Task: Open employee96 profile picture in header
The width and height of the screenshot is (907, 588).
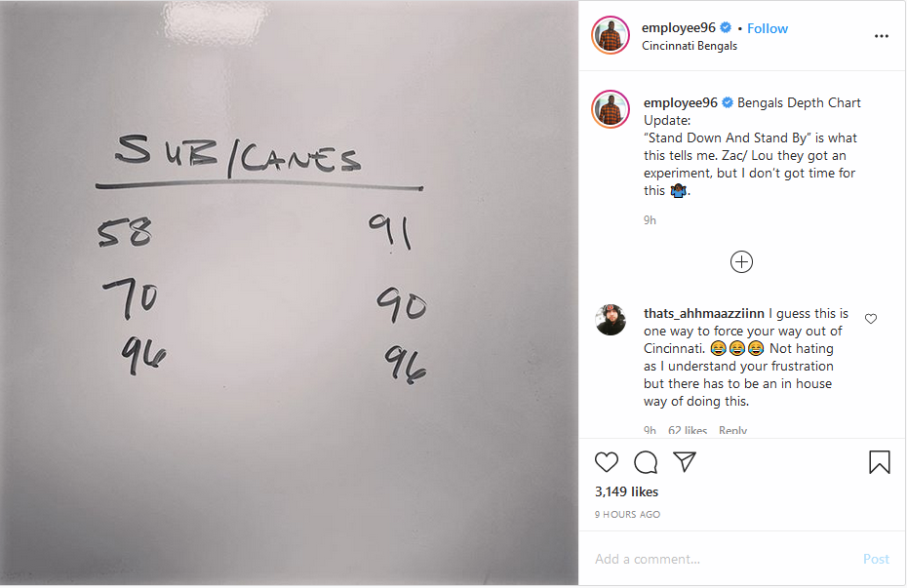Action: click(x=611, y=35)
